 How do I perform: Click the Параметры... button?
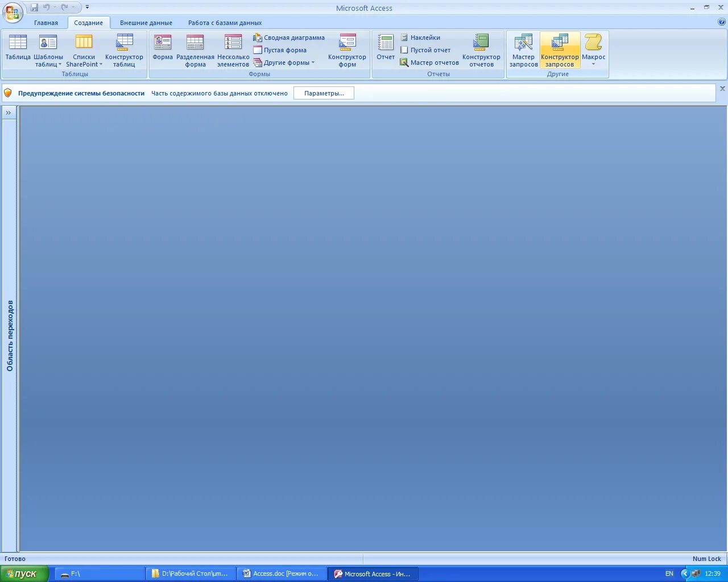coord(324,93)
